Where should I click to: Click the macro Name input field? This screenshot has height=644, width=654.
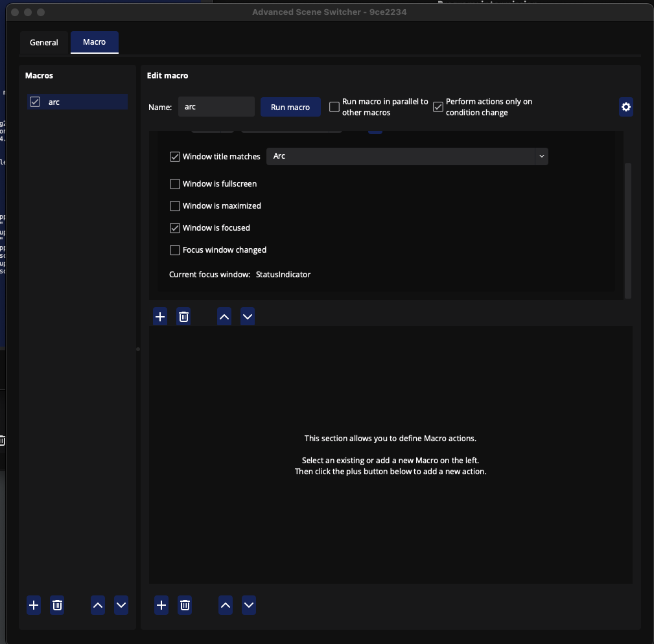pos(217,106)
